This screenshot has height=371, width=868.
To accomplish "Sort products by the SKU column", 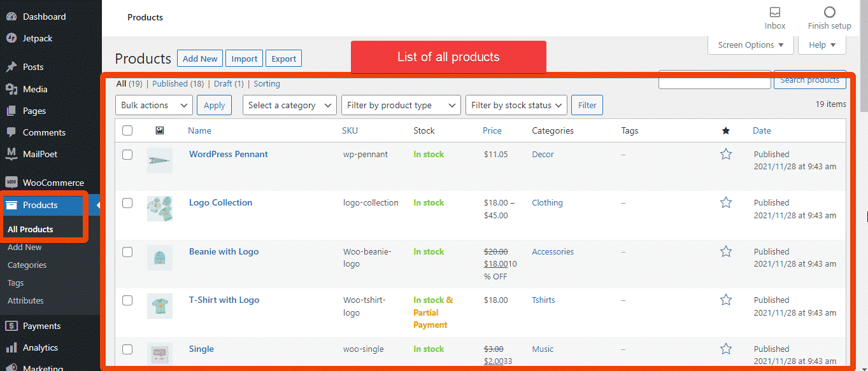I will click(x=350, y=130).
